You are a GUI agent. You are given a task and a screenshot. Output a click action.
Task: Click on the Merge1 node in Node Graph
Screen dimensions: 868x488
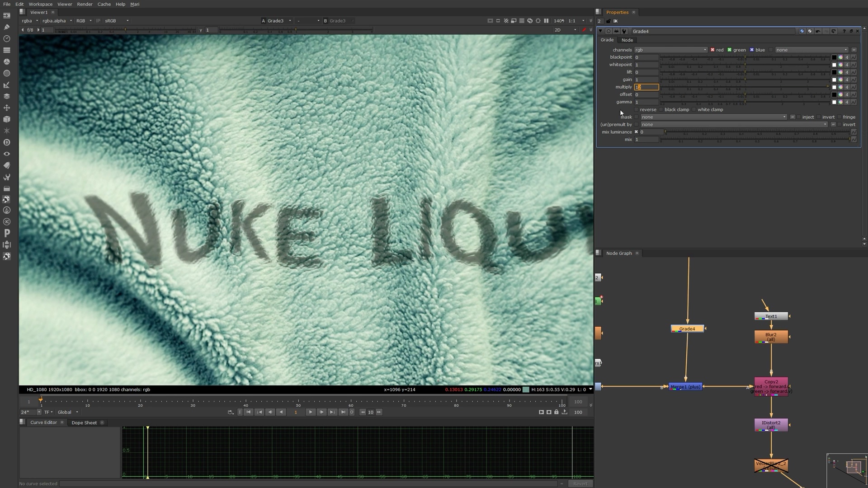pyautogui.click(x=684, y=387)
